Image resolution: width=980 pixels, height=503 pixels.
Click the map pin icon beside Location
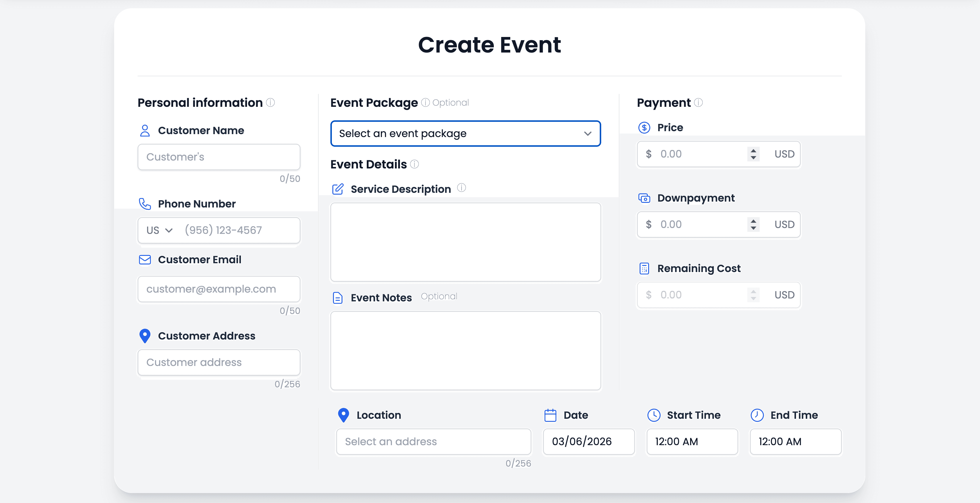coord(343,415)
